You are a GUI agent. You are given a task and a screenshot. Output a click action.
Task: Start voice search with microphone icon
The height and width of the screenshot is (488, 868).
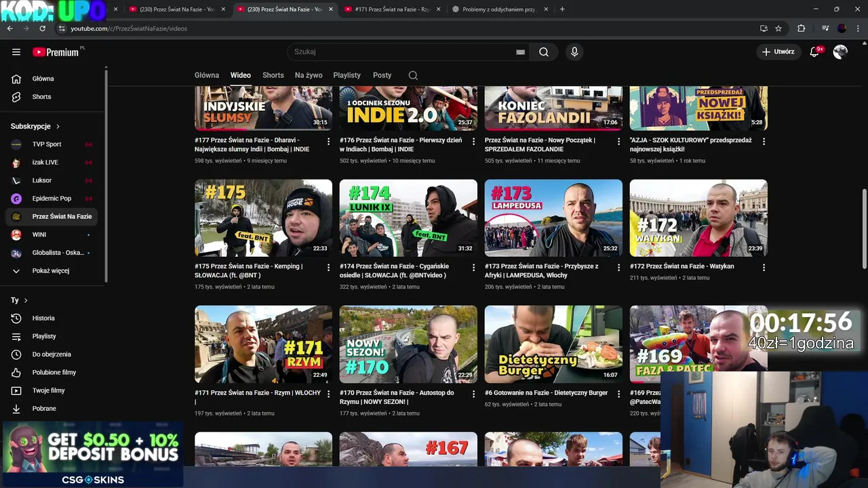(574, 52)
